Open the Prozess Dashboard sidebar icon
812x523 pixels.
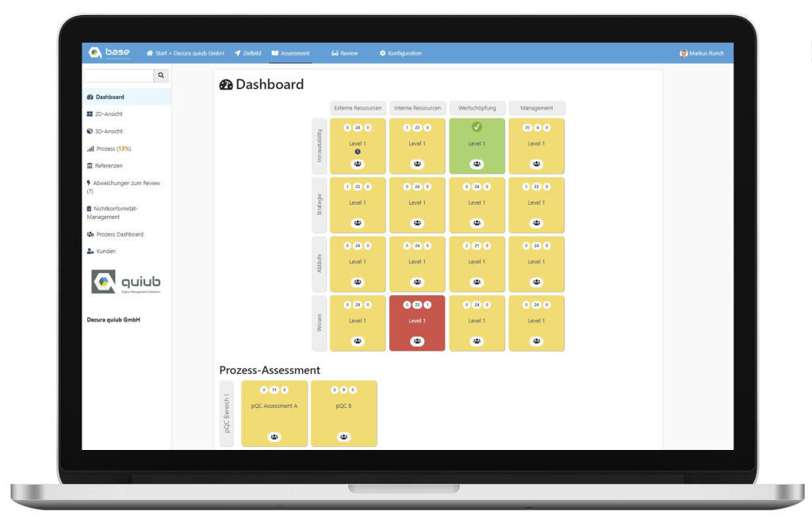tap(91, 234)
